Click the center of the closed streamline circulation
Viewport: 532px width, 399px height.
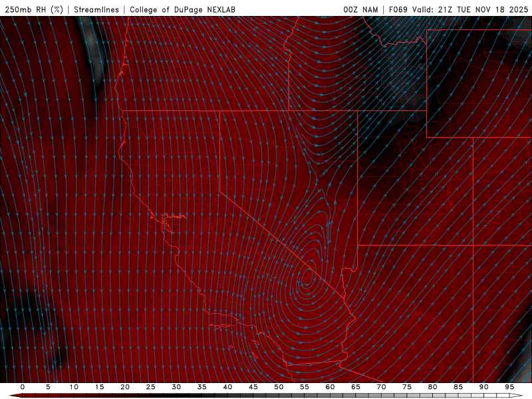[x=307, y=277]
